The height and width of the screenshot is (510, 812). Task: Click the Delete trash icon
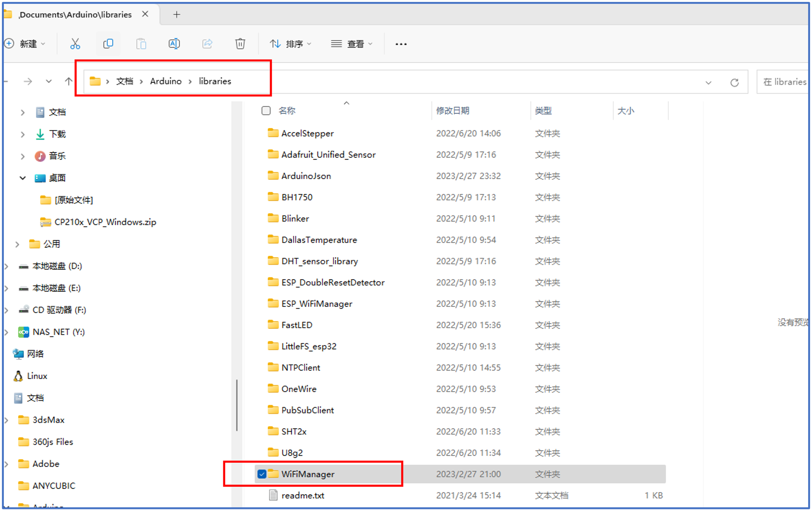coord(240,44)
